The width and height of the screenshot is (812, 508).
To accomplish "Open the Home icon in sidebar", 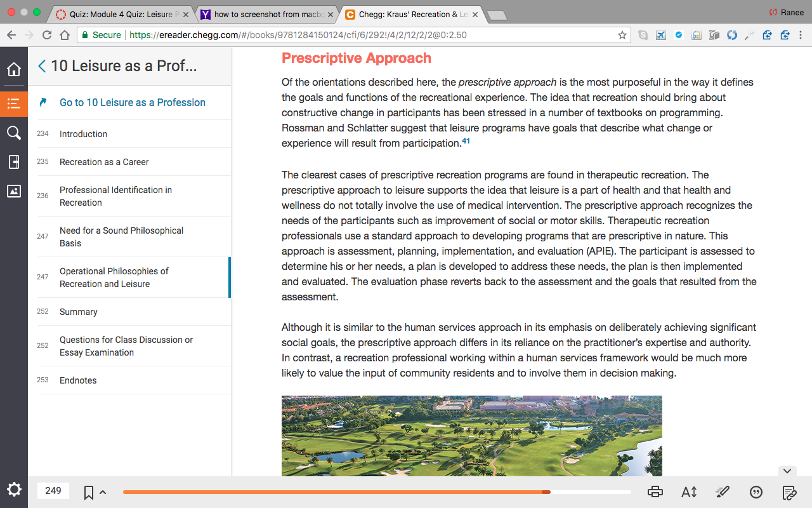I will pos(14,69).
